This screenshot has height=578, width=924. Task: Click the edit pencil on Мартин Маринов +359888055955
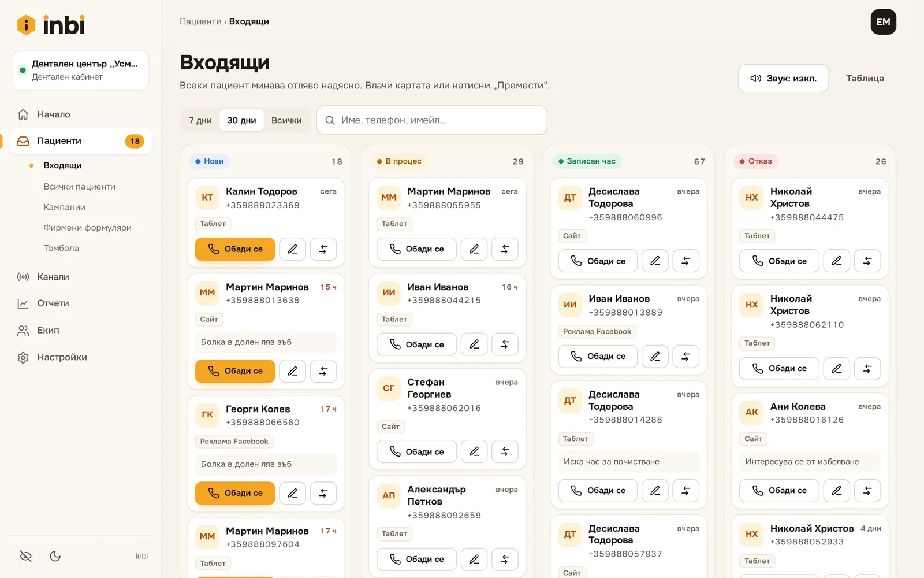point(474,249)
